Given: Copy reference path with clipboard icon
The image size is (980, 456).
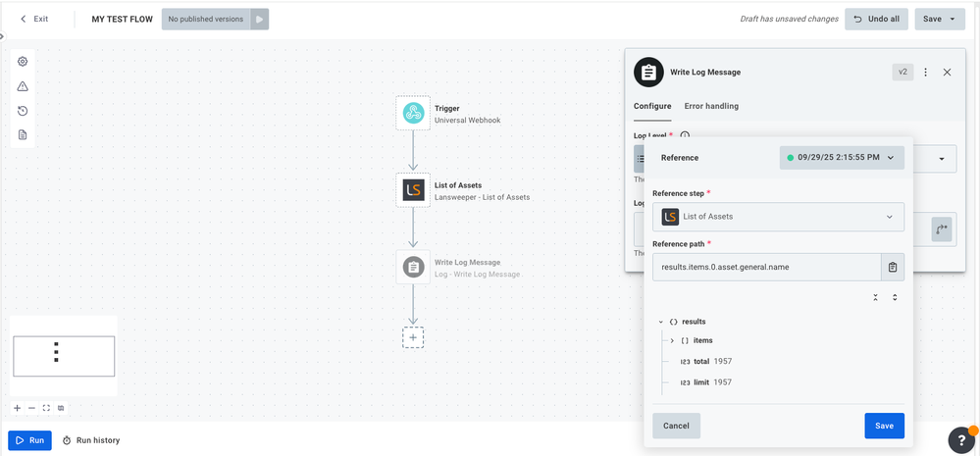Looking at the screenshot, I should tap(893, 267).
